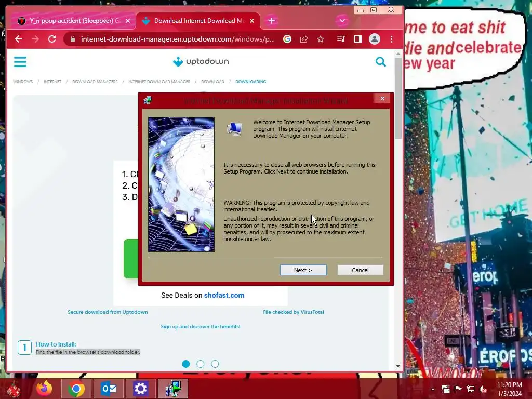Click the page scrollbar down arrow
This screenshot has height=399, width=532.
(x=398, y=366)
